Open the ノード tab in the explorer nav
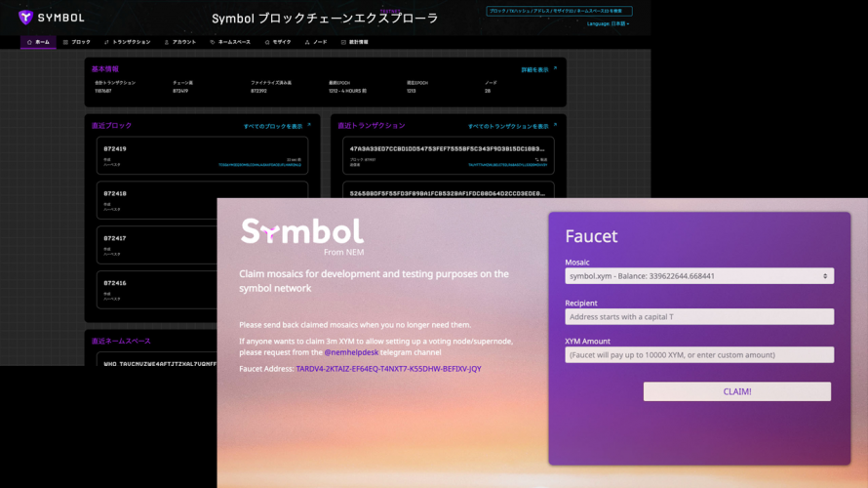 coord(316,42)
